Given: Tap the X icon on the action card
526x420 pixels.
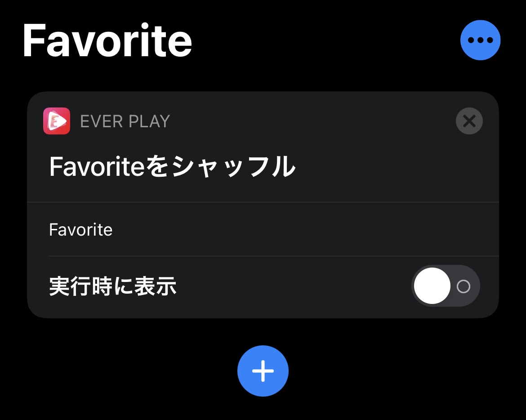Looking at the screenshot, I should [469, 121].
